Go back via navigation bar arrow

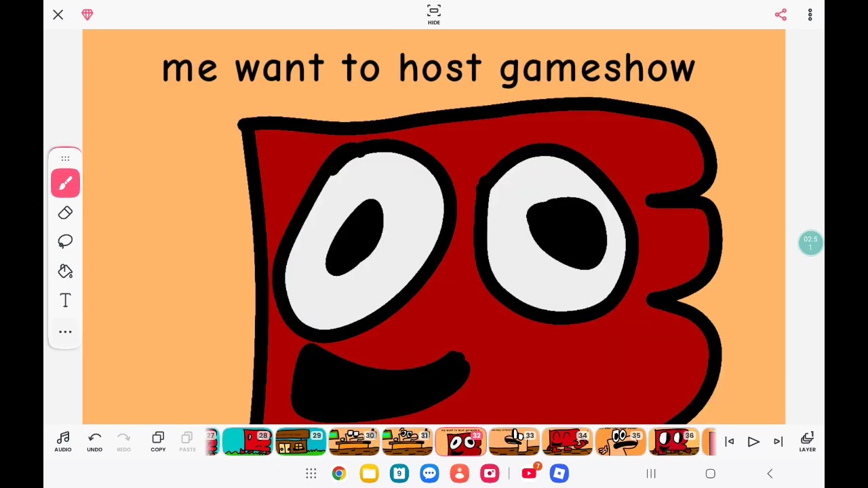[x=770, y=474]
